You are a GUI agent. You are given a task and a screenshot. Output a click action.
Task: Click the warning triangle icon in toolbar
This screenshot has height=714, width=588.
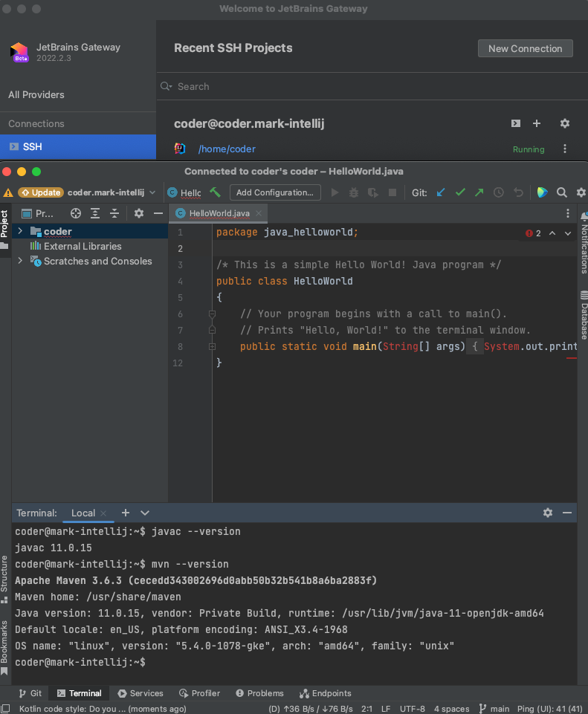point(7,192)
